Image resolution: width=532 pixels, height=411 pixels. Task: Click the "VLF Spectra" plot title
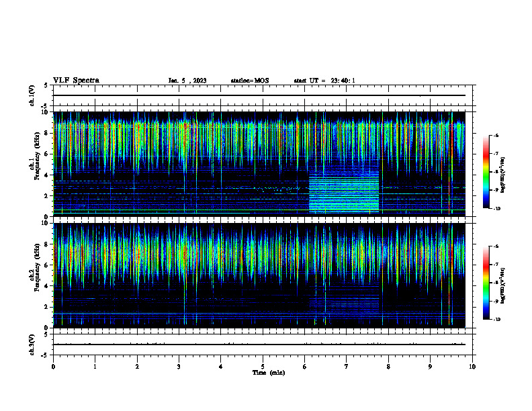(76, 81)
